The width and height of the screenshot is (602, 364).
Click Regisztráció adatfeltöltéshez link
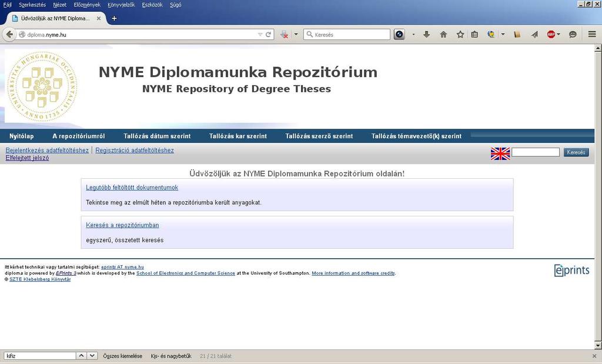click(135, 150)
